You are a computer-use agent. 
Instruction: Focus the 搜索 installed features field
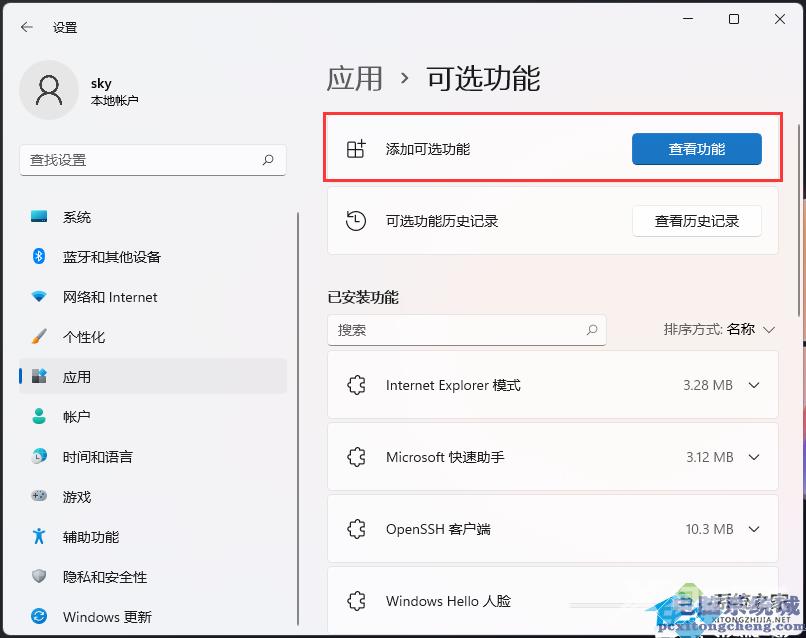coord(467,330)
